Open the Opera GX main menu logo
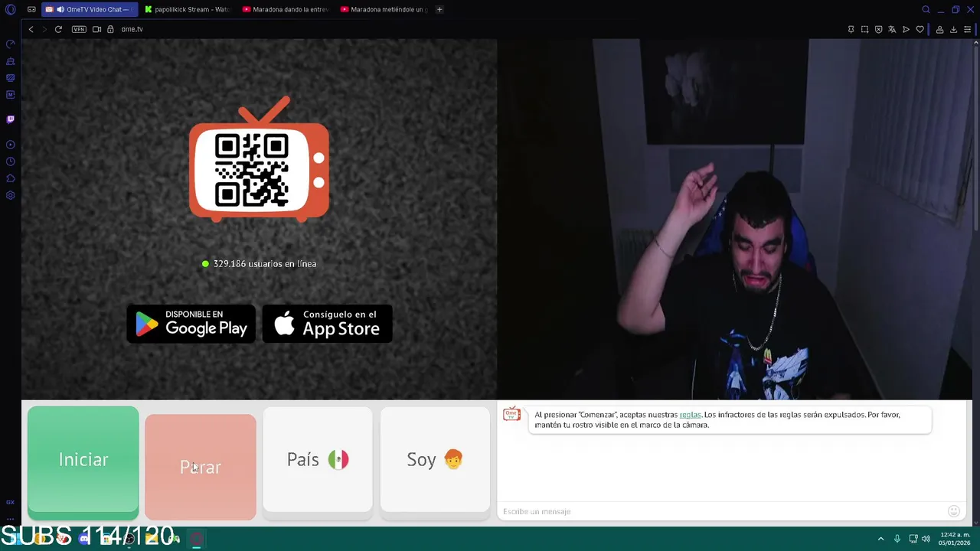Viewport: 980px width, 551px height. 10,9
